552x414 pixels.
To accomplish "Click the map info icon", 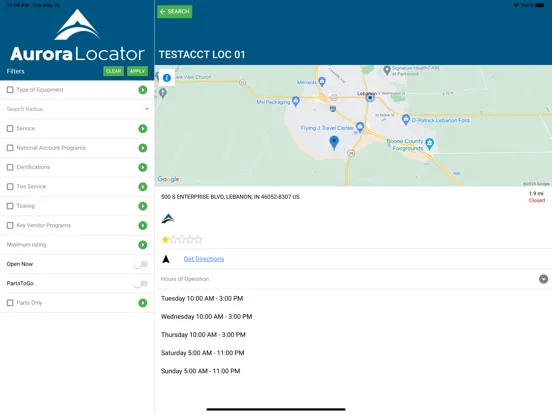I will pyautogui.click(x=167, y=78).
